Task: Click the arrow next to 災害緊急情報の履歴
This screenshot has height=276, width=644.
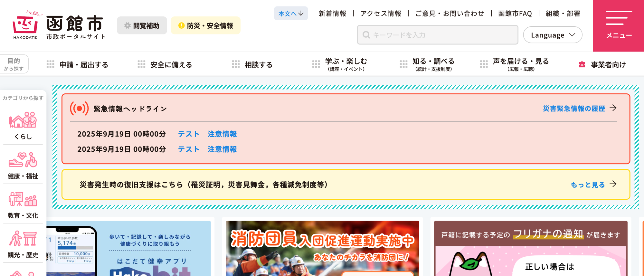Action: [x=613, y=108]
